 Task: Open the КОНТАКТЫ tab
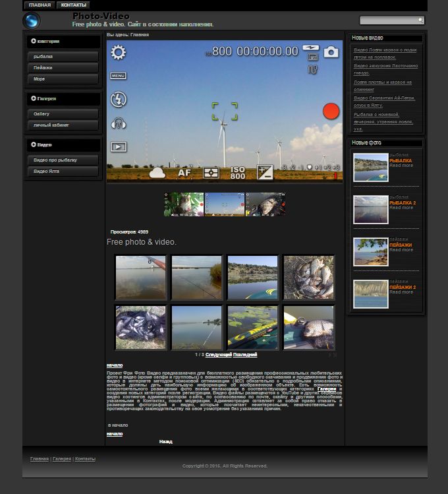74,5
